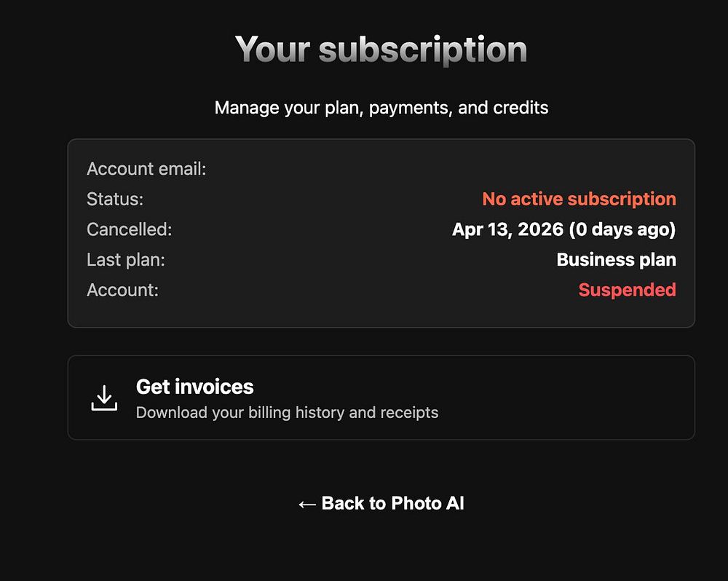Click the Cancelled label
The height and width of the screenshot is (581, 728).
click(x=129, y=229)
